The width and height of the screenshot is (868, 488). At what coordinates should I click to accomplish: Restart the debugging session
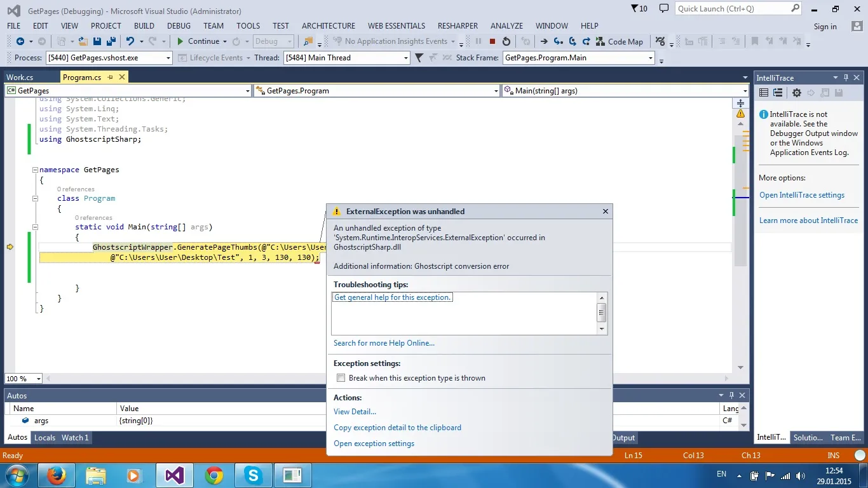coord(506,41)
